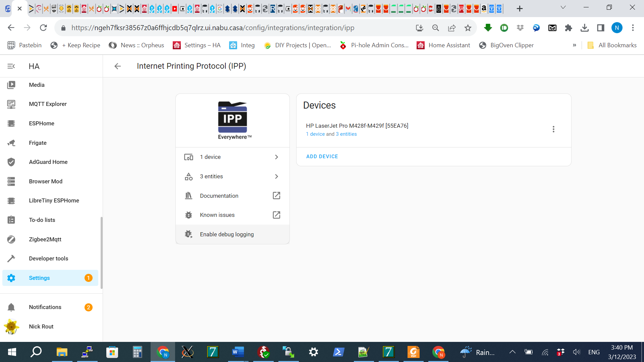Expand the 1 device row
This screenshot has height=362, width=644.
[232, 157]
